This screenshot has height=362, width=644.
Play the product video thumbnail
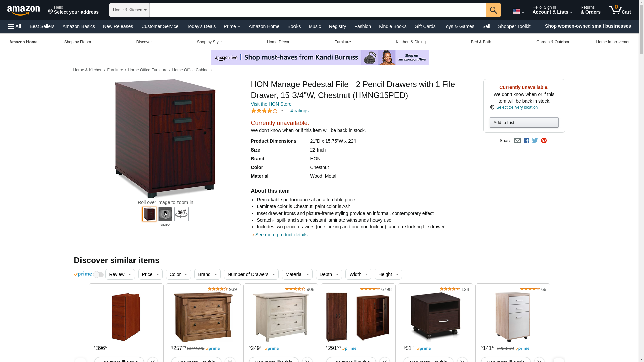[x=165, y=214]
